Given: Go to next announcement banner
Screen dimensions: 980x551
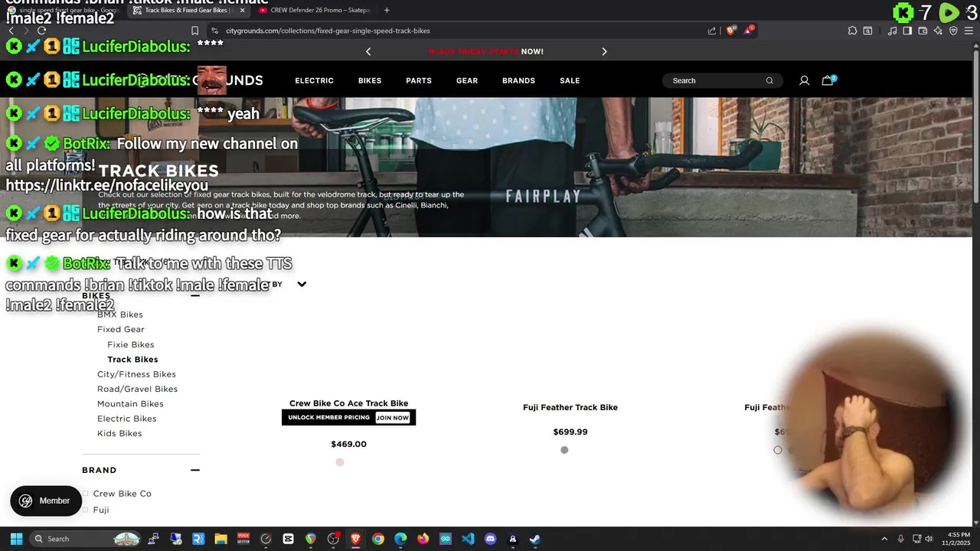Looking at the screenshot, I should (x=604, y=51).
